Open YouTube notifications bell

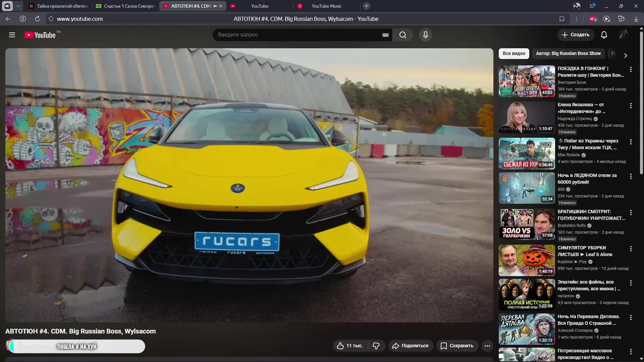coord(604,35)
